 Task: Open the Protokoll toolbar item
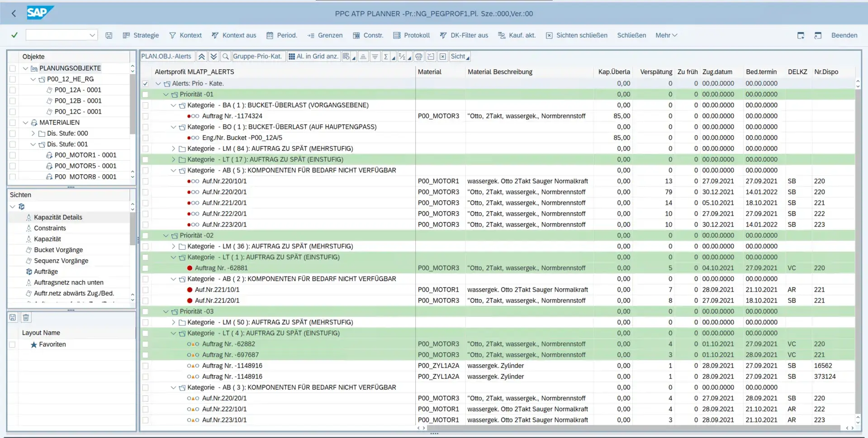click(x=412, y=35)
